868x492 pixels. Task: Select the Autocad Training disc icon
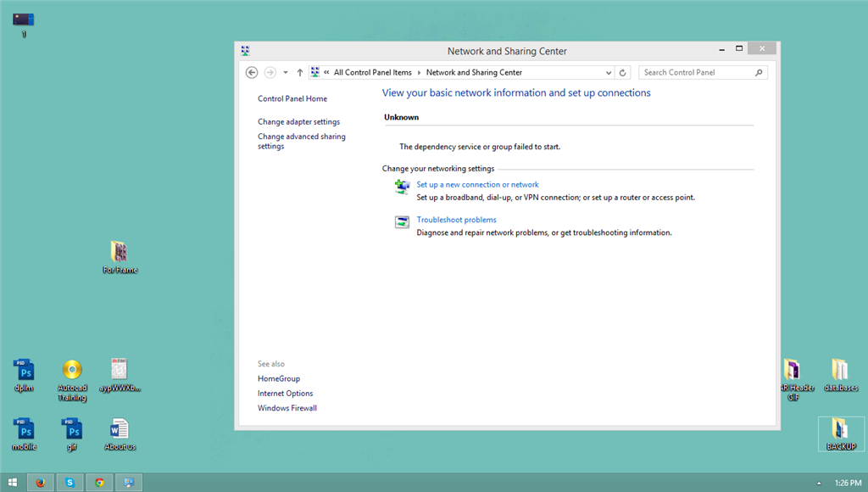coord(72,381)
